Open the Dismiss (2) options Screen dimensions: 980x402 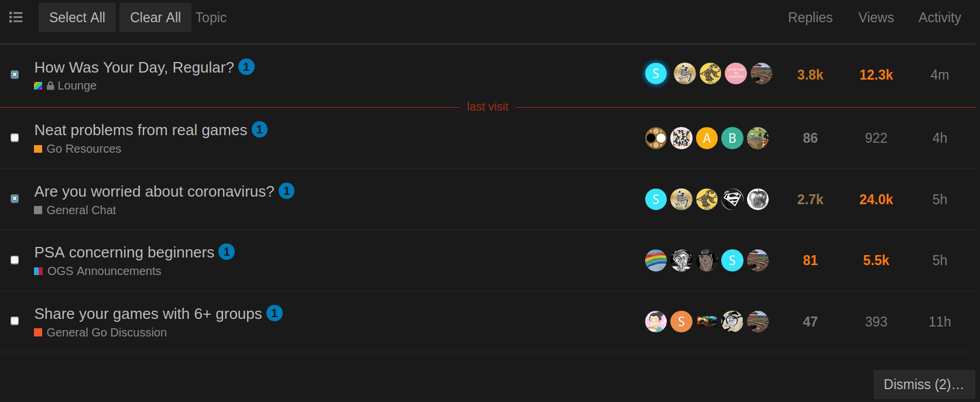click(x=923, y=384)
